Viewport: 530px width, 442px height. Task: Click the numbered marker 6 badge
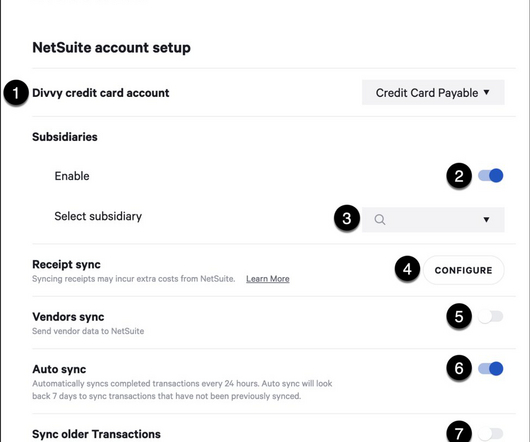tap(459, 368)
